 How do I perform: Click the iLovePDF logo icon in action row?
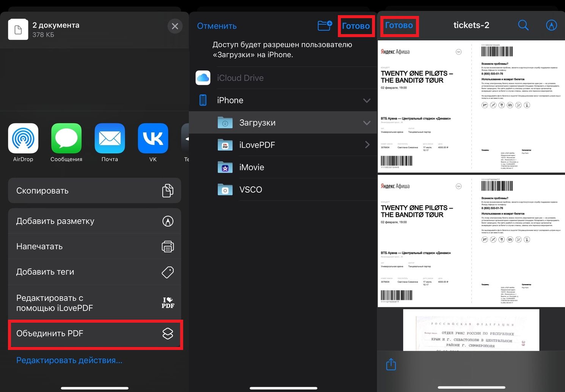click(168, 303)
